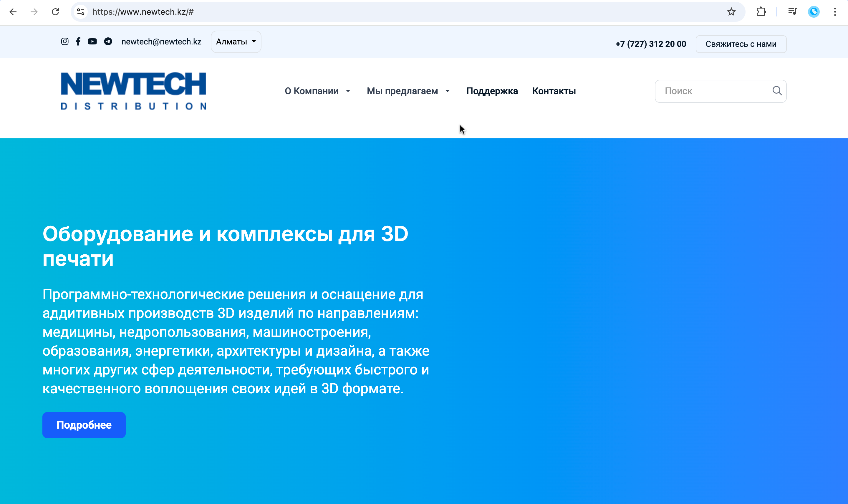Click the phone number +7 (727) 312 20 00

[x=650, y=44]
